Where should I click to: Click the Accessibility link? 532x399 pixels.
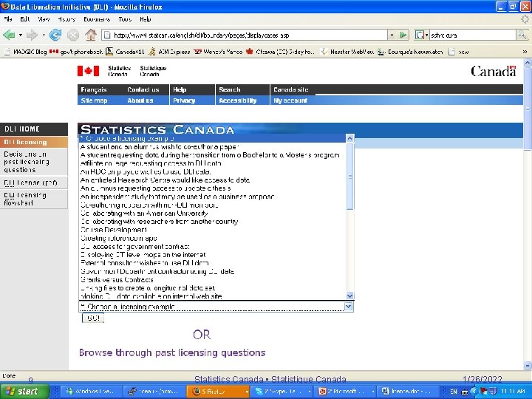pos(237,100)
